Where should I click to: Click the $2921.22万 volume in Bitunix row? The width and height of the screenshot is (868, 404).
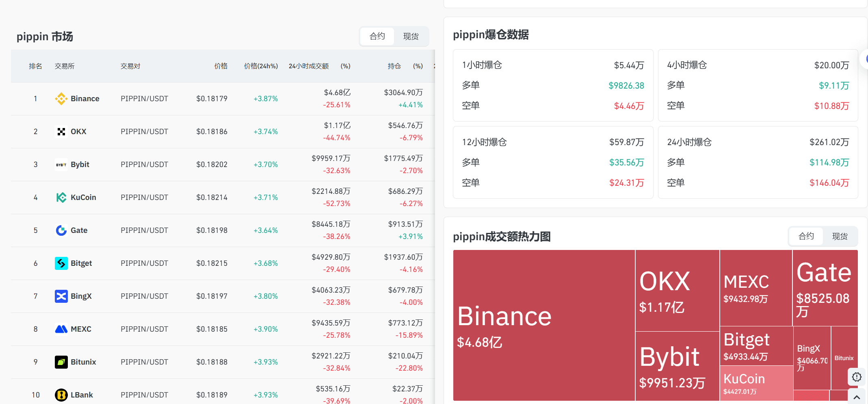pos(331,356)
